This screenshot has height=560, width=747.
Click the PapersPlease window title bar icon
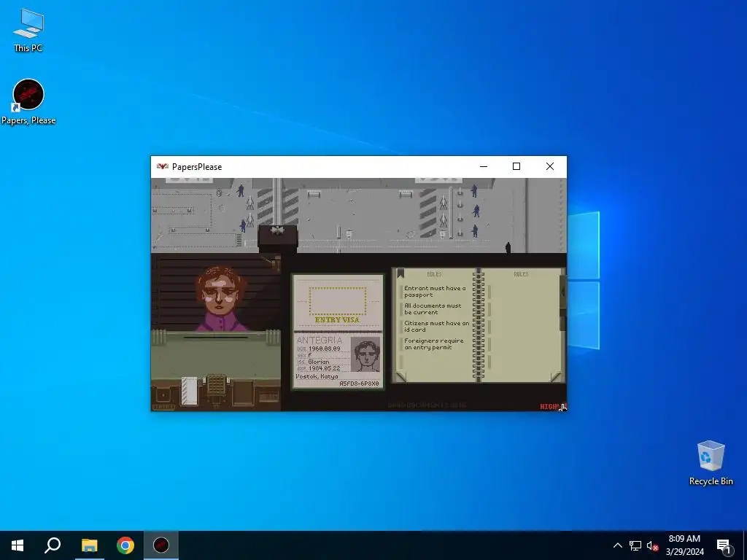pos(163,167)
